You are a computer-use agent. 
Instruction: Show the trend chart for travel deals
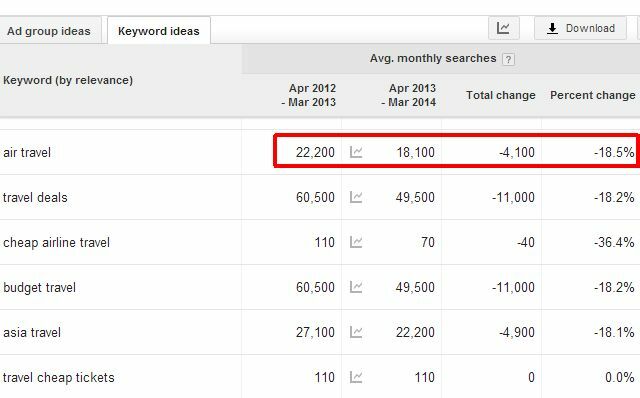tap(356, 197)
